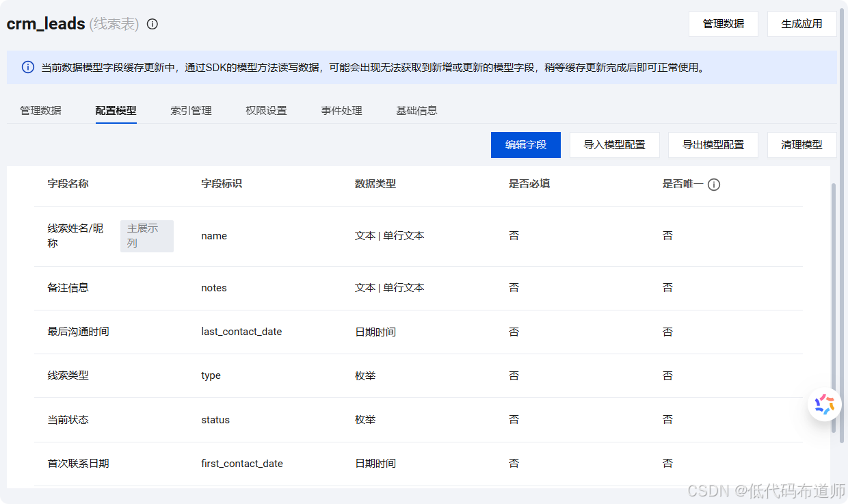Click the 主展示列 tag on the name row
This screenshot has width=848, height=504.
[x=147, y=236]
